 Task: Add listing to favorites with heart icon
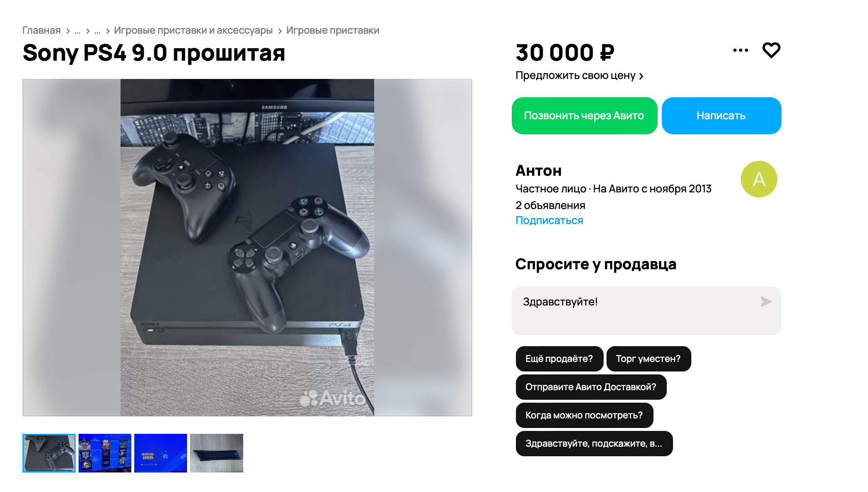click(x=771, y=50)
